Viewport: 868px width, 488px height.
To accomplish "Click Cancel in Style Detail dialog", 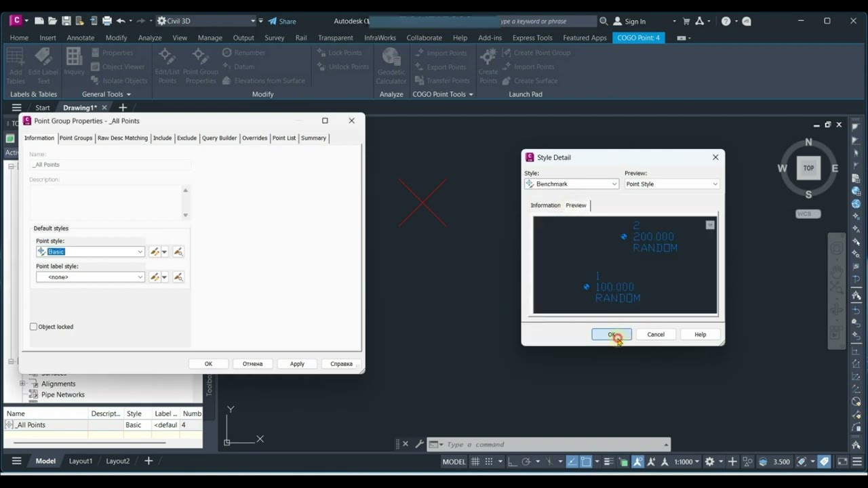I will [x=656, y=334].
